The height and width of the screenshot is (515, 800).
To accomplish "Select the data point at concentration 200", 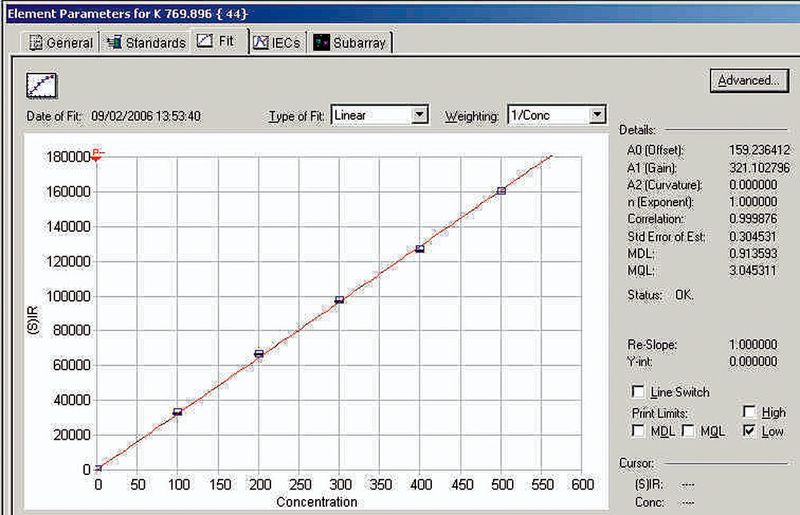I will (x=259, y=354).
